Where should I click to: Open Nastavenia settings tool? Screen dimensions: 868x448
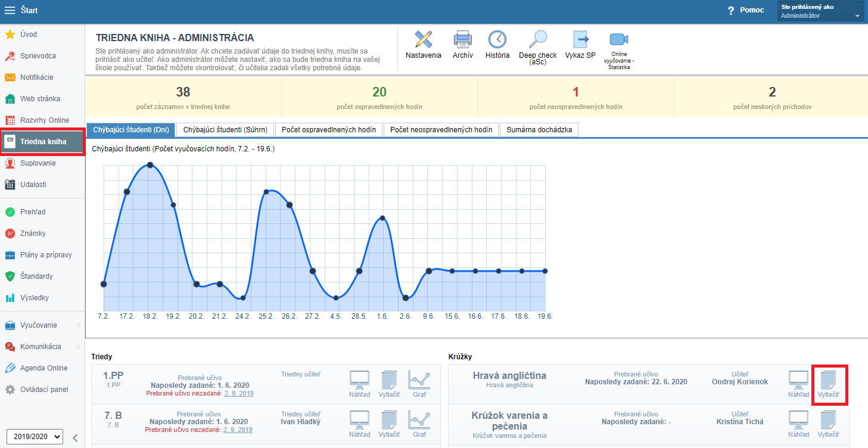[x=424, y=45]
